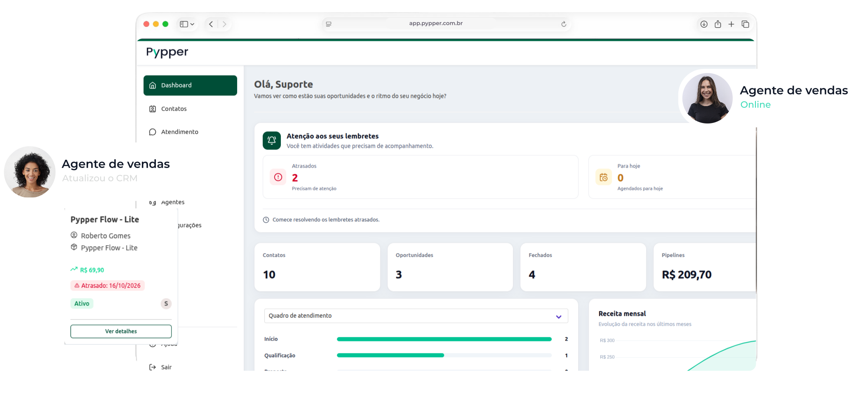The image size is (868, 393).
Task: Click the Ativo status badge
Action: [82, 304]
